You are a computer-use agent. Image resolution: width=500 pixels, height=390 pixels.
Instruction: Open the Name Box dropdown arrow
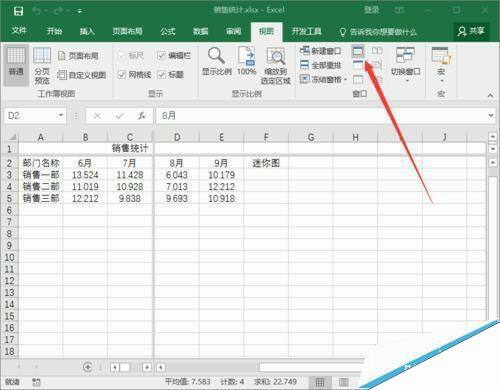[x=61, y=115]
